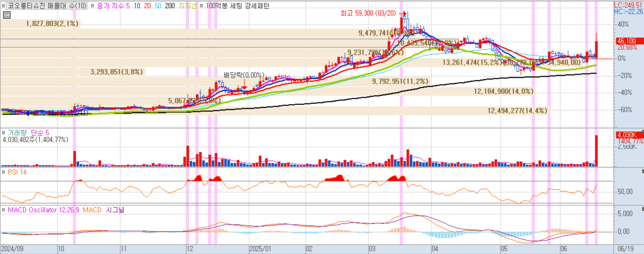Click small corner button of volume panel
The width and height of the screenshot is (644, 254).
[x=643, y=132]
